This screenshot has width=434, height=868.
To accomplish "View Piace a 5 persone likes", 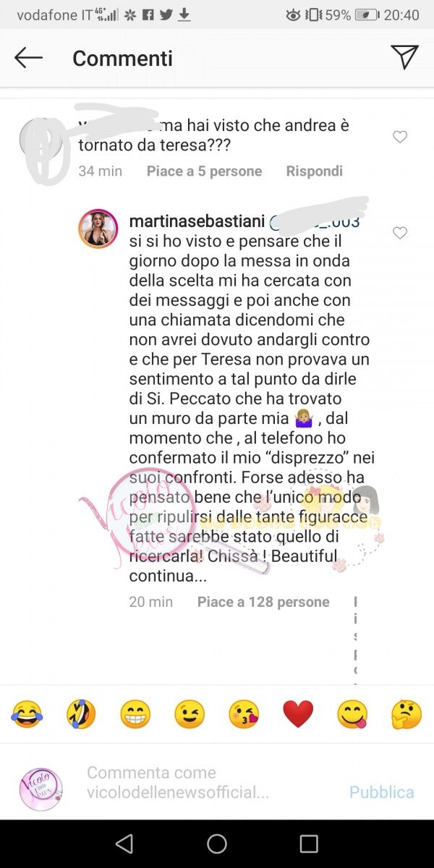I will [204, 171].
